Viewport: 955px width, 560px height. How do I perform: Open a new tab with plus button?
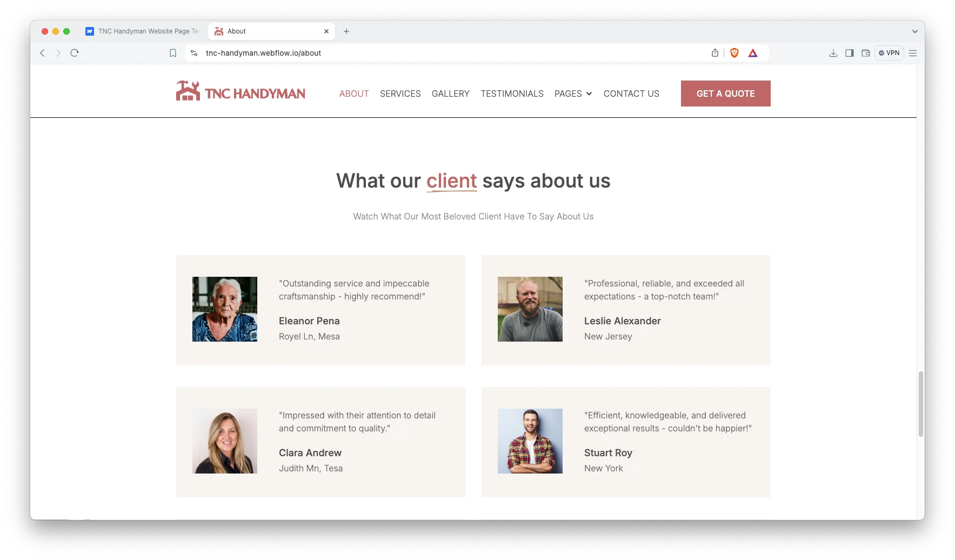[346, 31]
